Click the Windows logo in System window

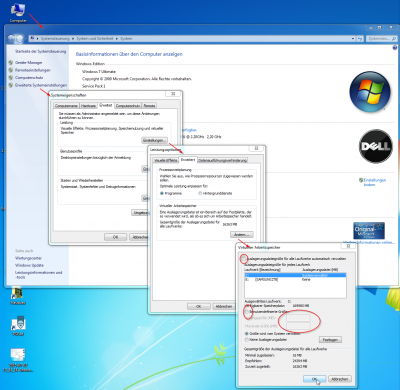pyautogui.click(x=370, y=92)
